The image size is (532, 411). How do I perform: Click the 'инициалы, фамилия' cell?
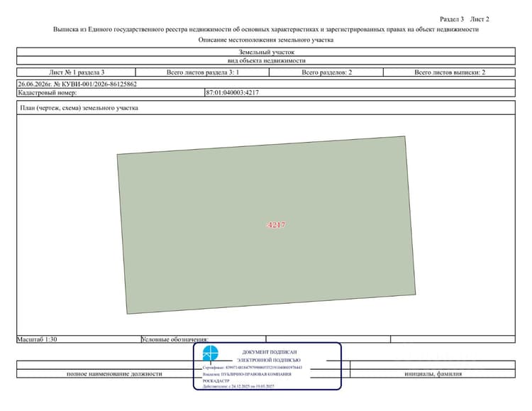coord(433,373)
